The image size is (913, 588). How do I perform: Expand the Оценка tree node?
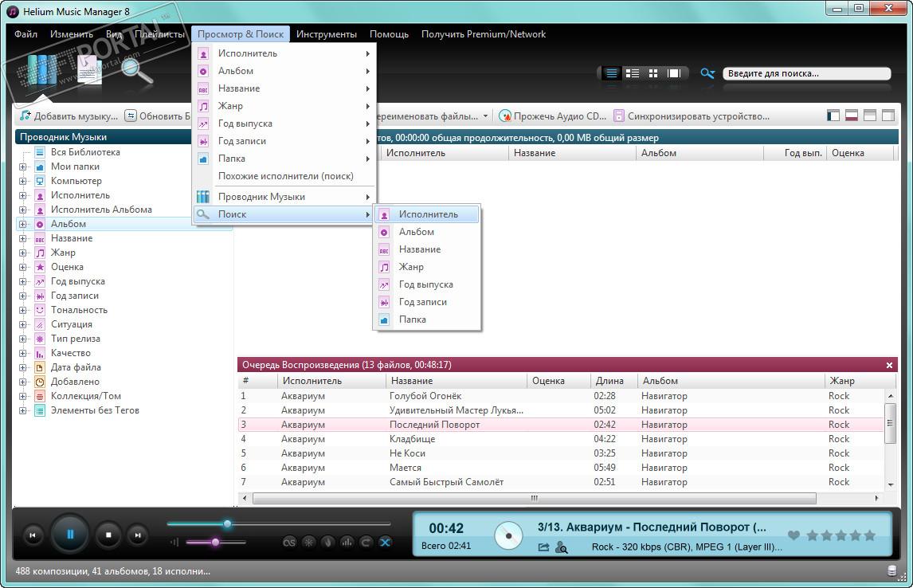23,267
